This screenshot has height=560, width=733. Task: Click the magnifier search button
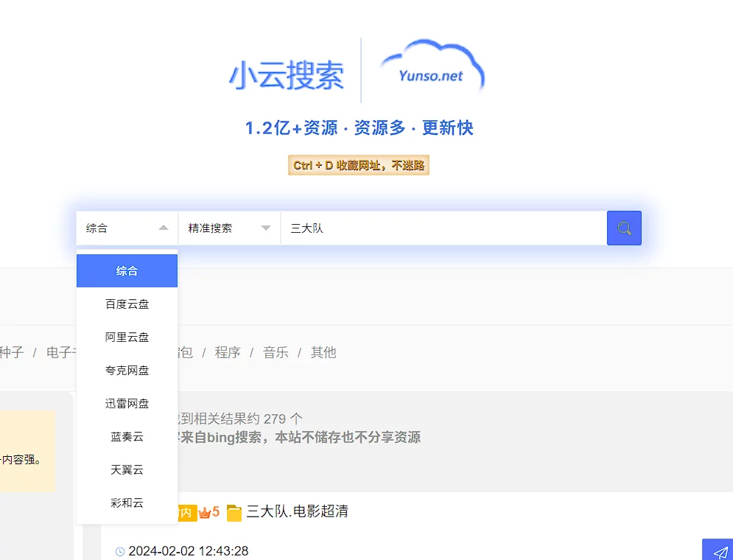tap(624, 228)
